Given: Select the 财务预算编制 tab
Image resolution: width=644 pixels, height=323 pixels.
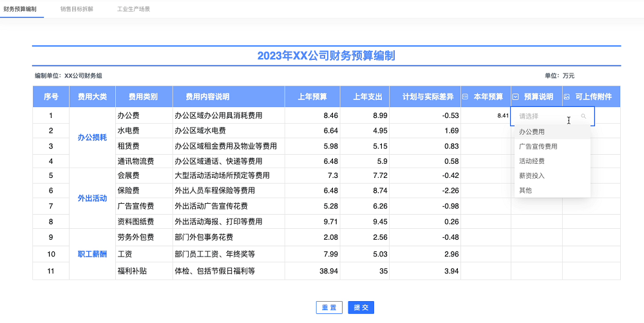Looking at the screenshot, I should (20, 10).
